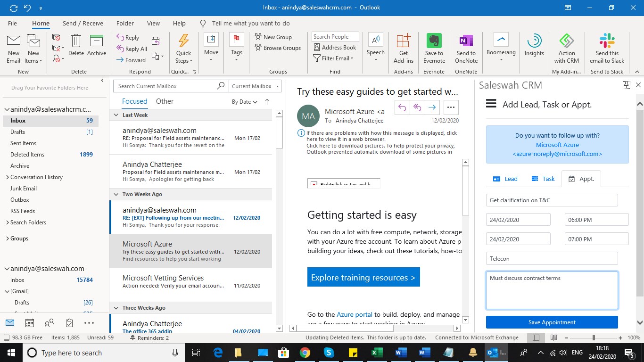Click the 06:00 PM start time field

pyautogui.click(x=596, y=220)
